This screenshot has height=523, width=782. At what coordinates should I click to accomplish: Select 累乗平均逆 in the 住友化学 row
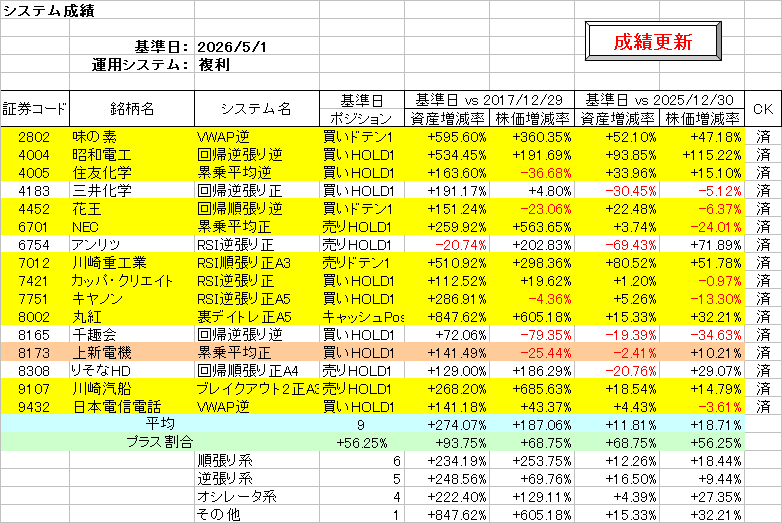point(234,173)
